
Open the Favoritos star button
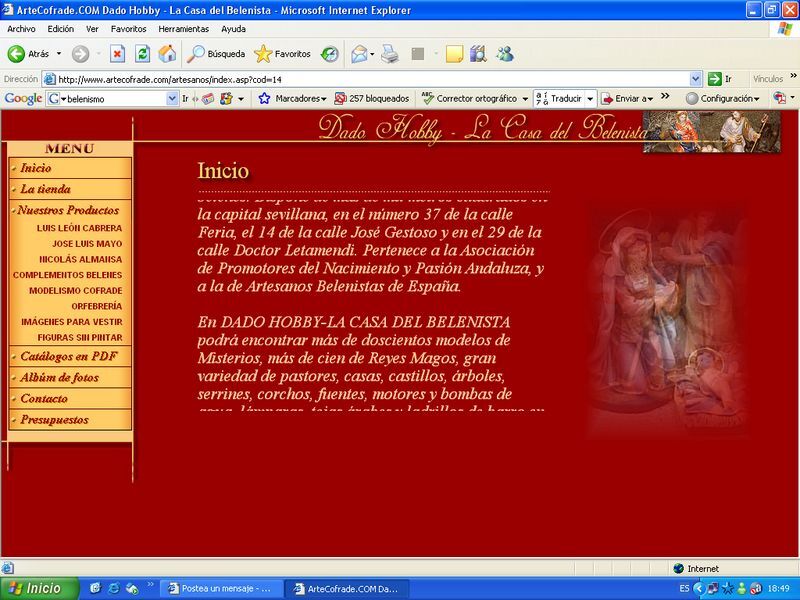click(283, 54)
